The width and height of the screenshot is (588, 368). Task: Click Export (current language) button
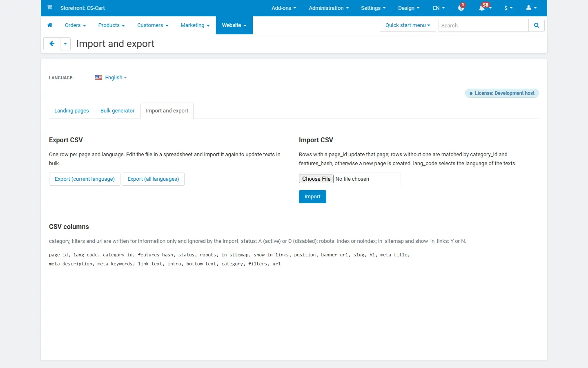click(x=85, y=179)
